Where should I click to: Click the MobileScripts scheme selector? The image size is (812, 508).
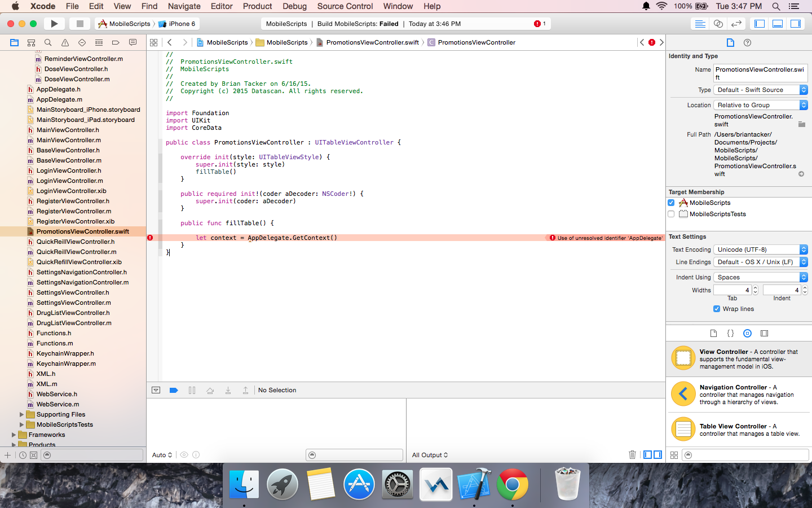point(125,24)
